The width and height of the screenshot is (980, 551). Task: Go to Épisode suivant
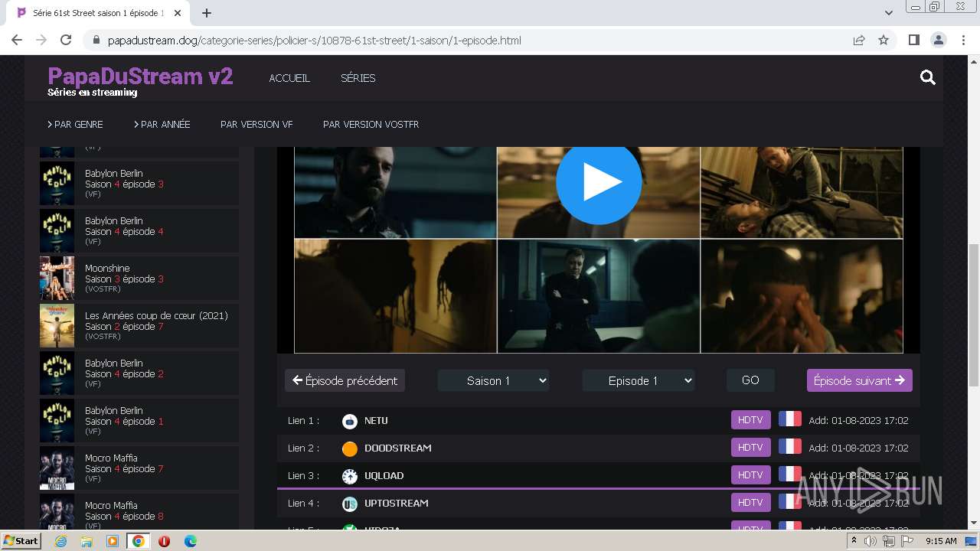[859, 380]
